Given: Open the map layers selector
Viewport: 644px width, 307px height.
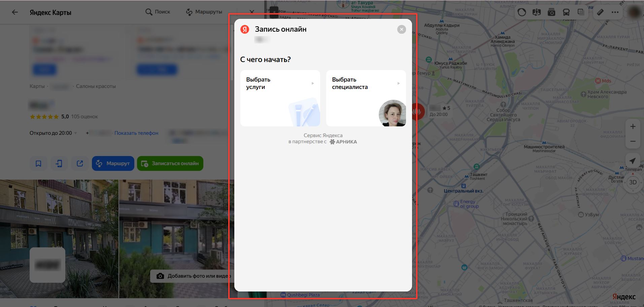Looking at the screenshot, I should (x=581, y=12).
